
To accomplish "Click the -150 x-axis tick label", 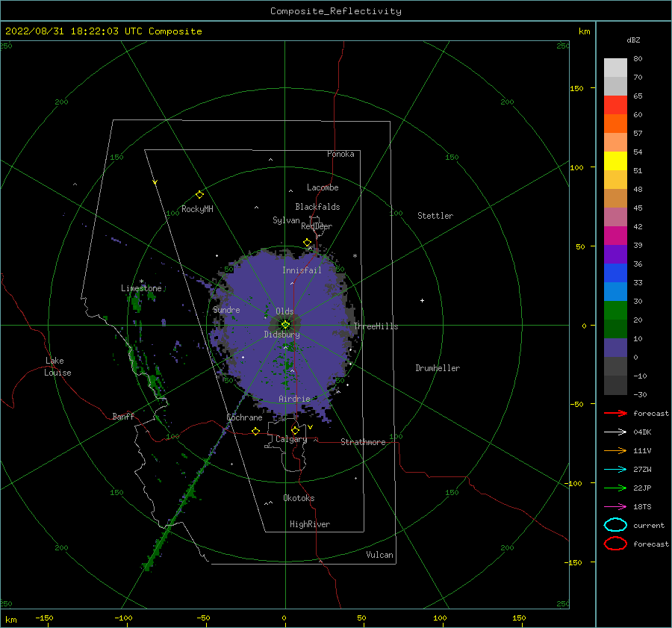I will coord(44,618).
